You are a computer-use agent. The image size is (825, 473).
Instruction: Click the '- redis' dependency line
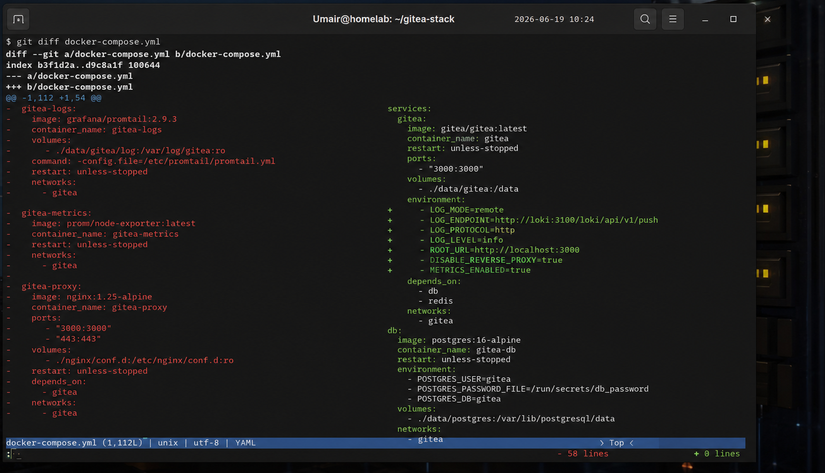coord(436,301)
